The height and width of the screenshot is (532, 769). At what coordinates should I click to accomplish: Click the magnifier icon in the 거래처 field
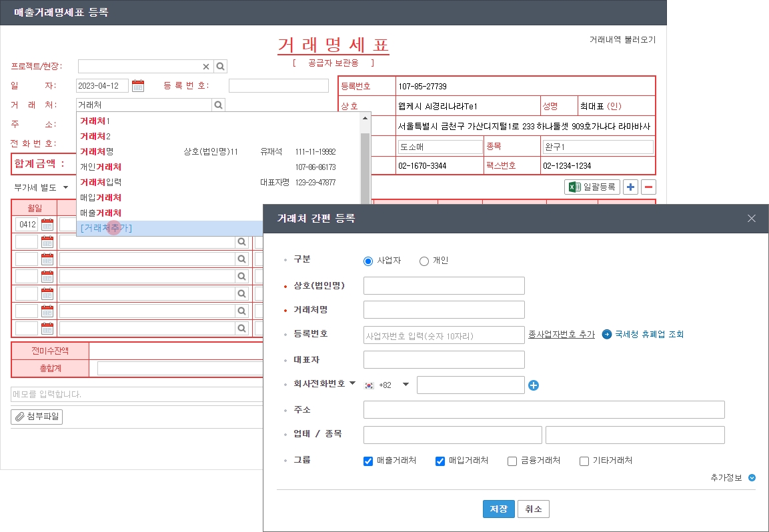[x=218, y=105]
